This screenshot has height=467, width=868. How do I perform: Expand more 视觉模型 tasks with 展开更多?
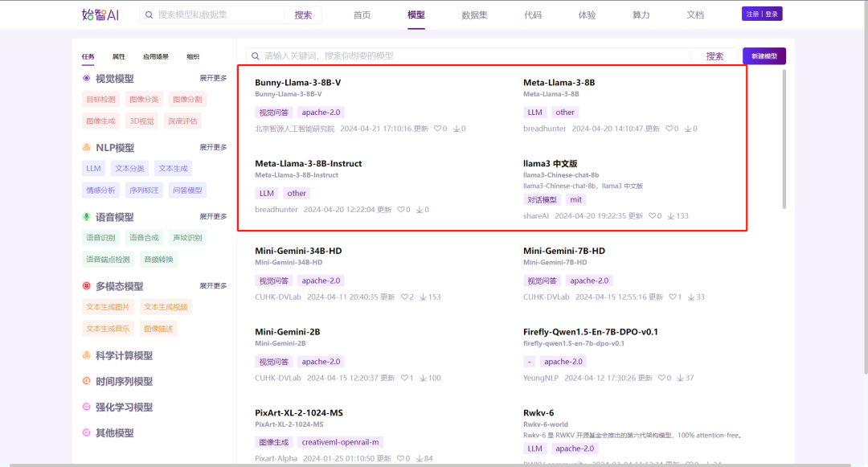[213, 78]
